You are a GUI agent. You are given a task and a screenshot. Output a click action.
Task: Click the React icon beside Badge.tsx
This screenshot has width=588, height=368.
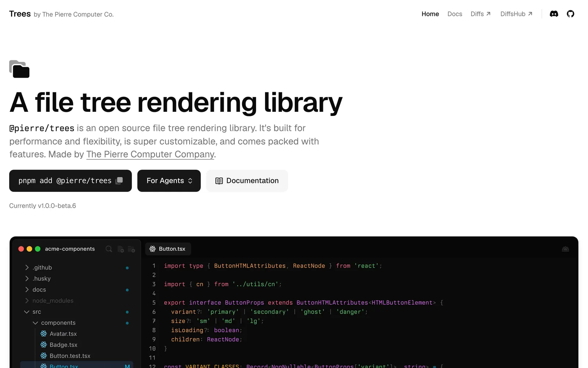point(44,345)
